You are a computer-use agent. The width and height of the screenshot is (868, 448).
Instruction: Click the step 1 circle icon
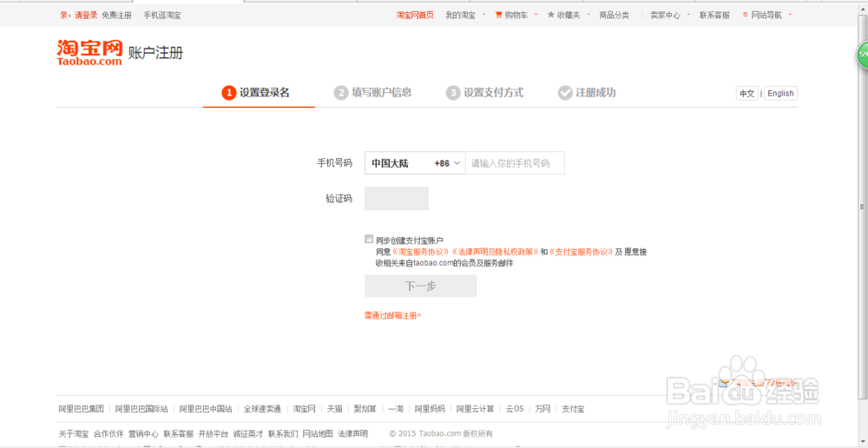[x=228, y=93]
